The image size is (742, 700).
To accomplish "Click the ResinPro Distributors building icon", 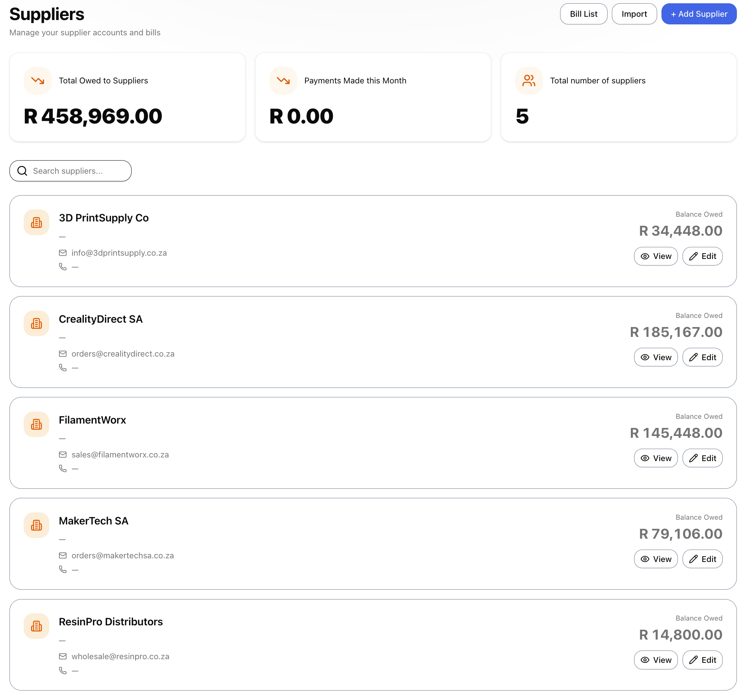I will click(x=36, y=626).
